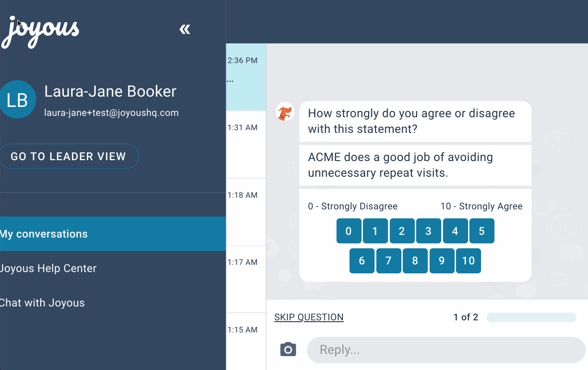Screen dimensions: 588x370
Task: Select rating 0 Strongly Disagree
Action: click(x=349, y=231)
